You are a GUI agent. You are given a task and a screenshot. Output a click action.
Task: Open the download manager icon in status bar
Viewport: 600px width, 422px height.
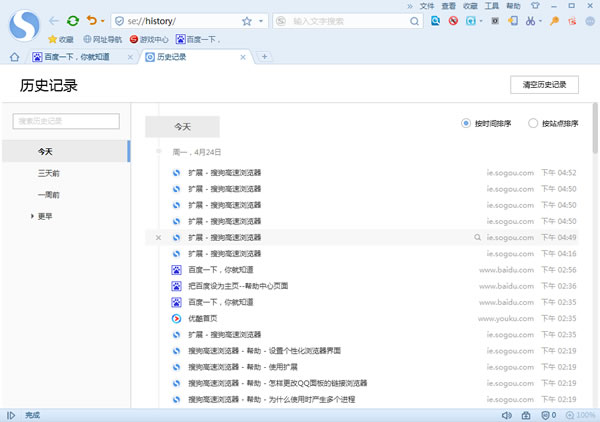(x=526, y=415)
